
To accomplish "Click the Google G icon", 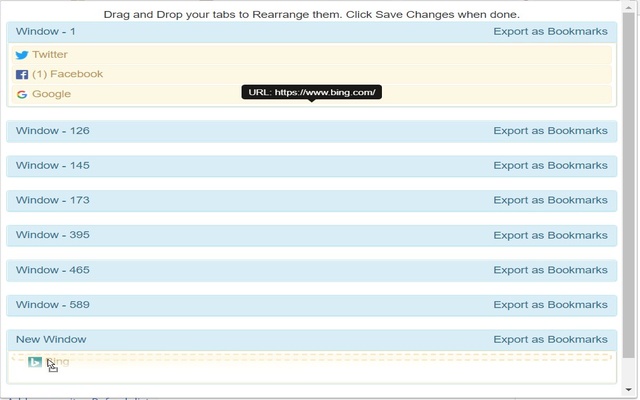I will [x=22, y=94].
